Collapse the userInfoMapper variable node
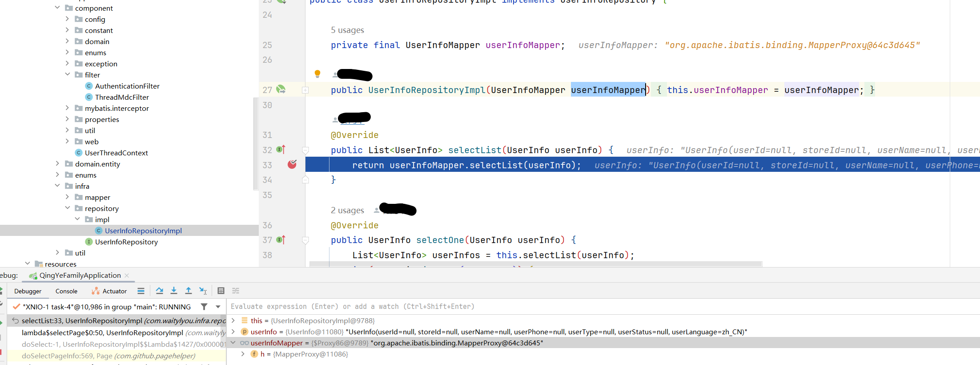Image resolution: width=980 pixels, height=365 pixels. pos(233,343)
